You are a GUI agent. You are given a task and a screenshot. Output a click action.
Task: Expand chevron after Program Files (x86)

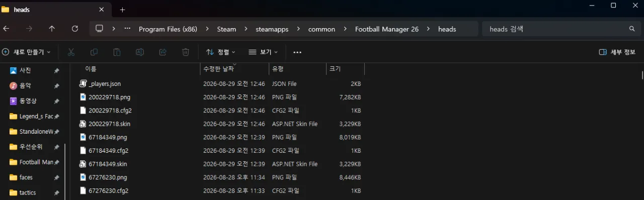pyautogui.click(x=207, y=29)
